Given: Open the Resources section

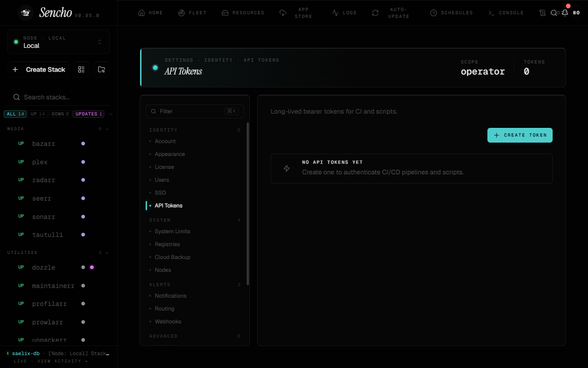Looking at the screenshot, I should click(x=243, y=13).
